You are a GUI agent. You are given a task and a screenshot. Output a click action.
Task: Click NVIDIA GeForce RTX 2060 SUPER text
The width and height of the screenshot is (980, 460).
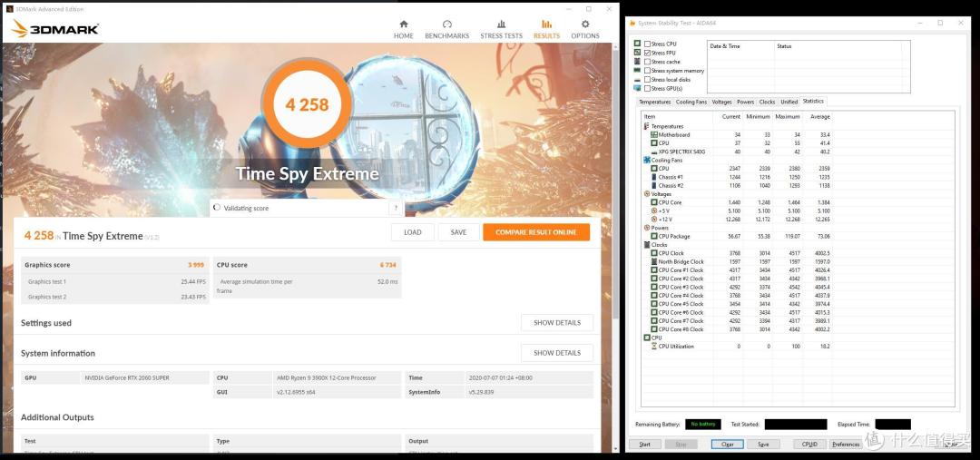(x=128, y=378)
